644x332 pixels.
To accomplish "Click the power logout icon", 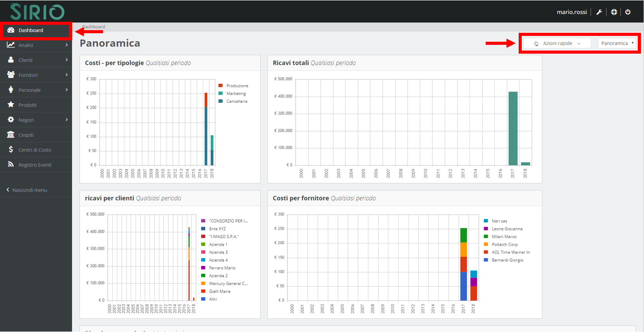I will pos(628,12).
